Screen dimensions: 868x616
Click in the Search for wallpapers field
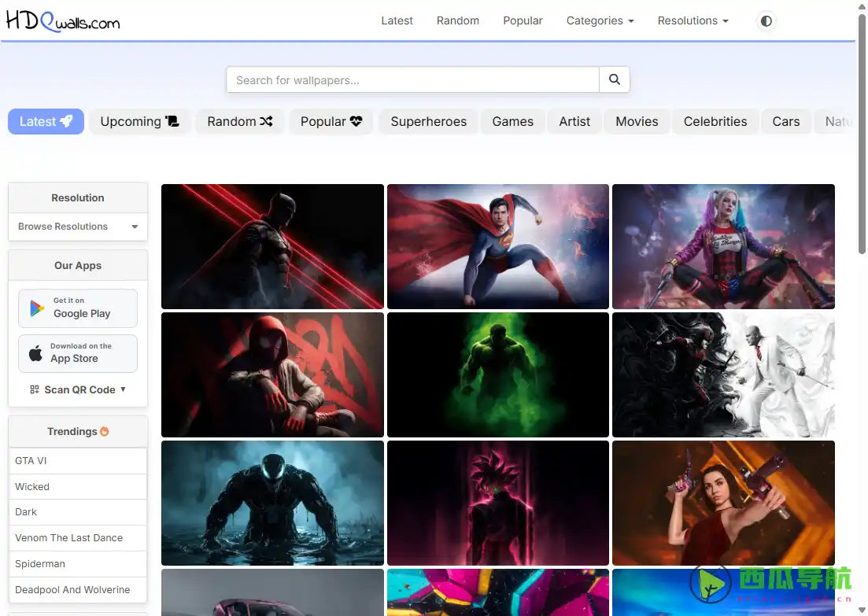[412, 79]
